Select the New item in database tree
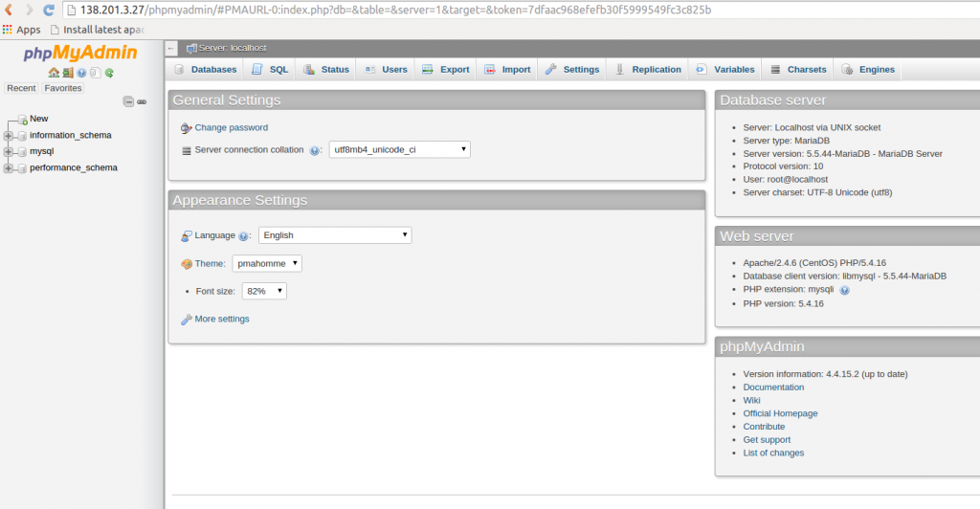Viewport: 980px width, 509px height. point(38,119)
